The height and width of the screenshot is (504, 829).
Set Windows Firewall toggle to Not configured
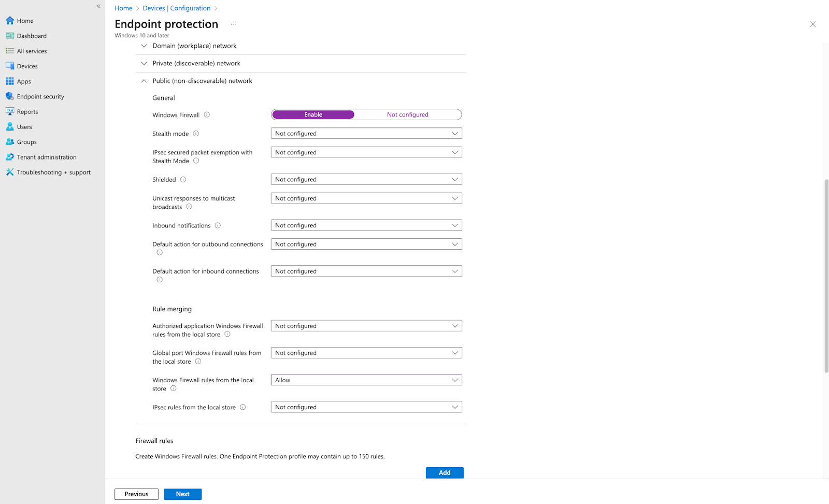pos(408,114)
